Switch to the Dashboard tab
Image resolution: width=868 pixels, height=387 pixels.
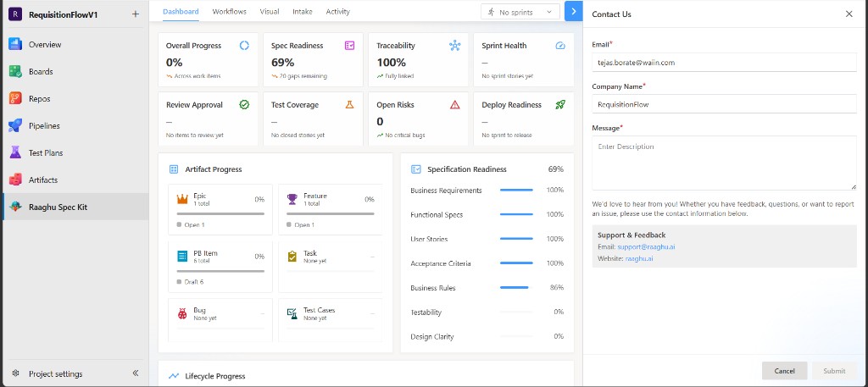pyautogui.click(x=181, y=12)
